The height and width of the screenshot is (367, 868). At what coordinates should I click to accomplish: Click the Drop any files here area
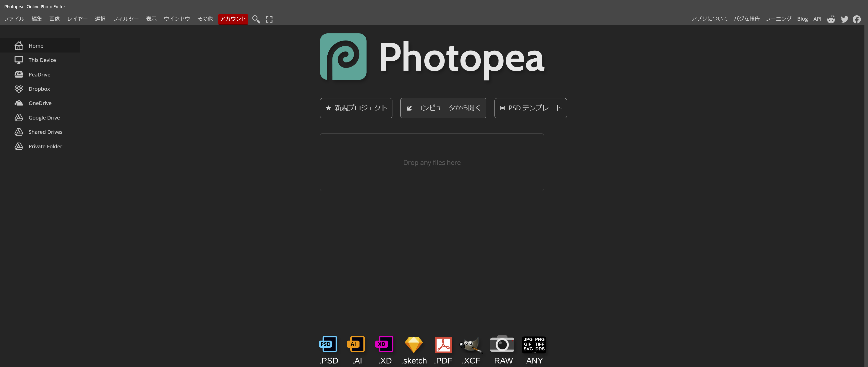(x=432, y=162)
